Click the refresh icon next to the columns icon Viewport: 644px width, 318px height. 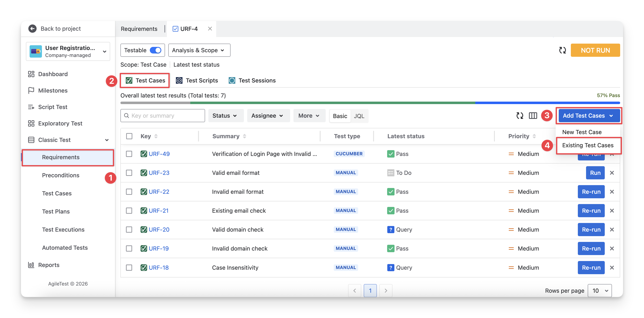(520, 116)
